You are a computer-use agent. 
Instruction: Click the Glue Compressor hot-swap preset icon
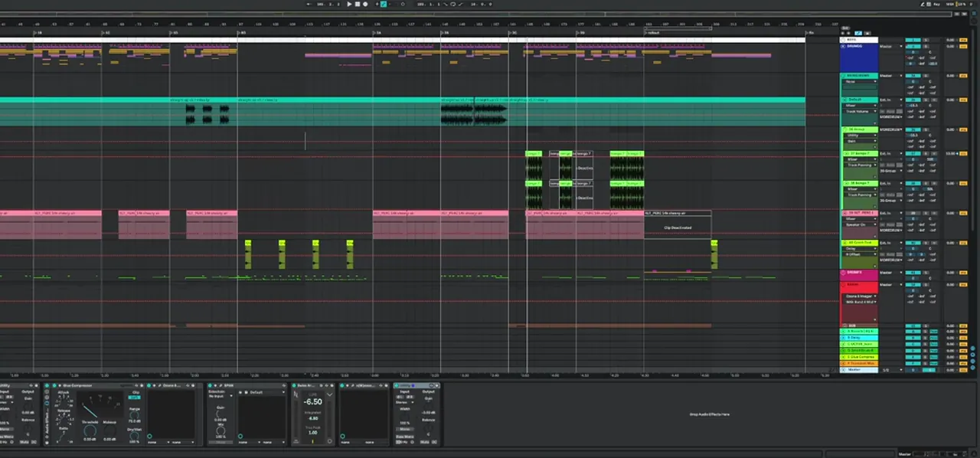click(136, 385)
